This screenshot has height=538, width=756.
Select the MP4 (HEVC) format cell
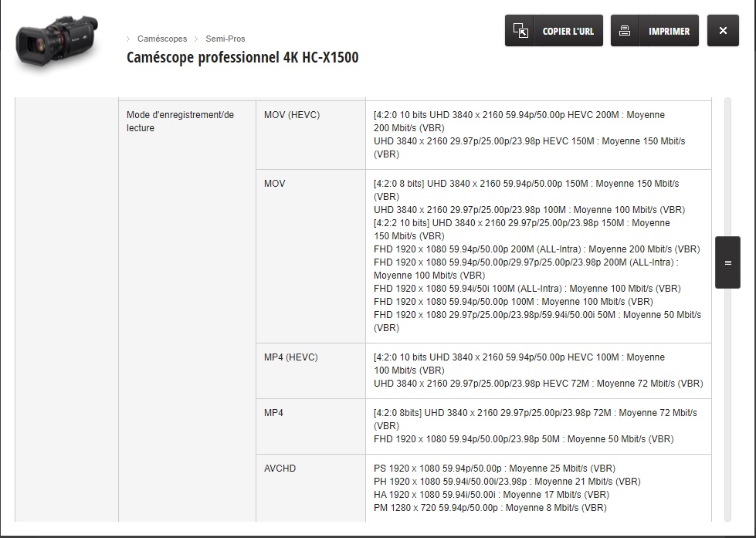click(291, 357)
